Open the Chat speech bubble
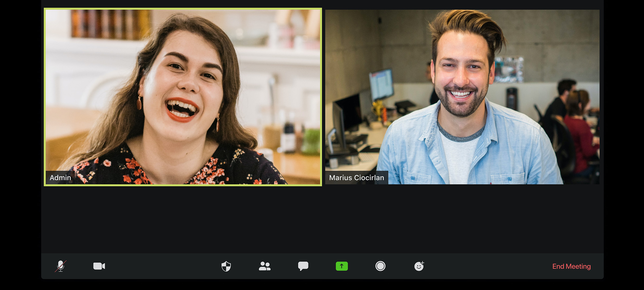Image resolution: width=644 pixels, height=290 pixels. coord(303,266)
